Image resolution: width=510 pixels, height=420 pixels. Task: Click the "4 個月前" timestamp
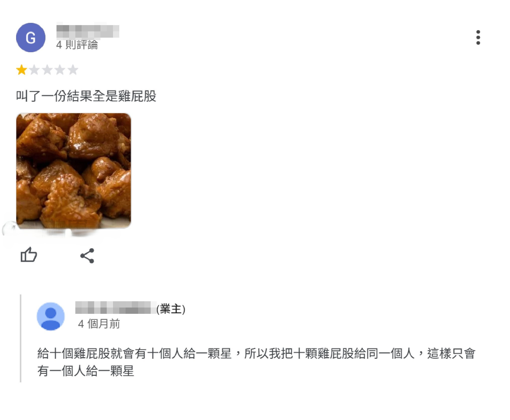[99, 324]
